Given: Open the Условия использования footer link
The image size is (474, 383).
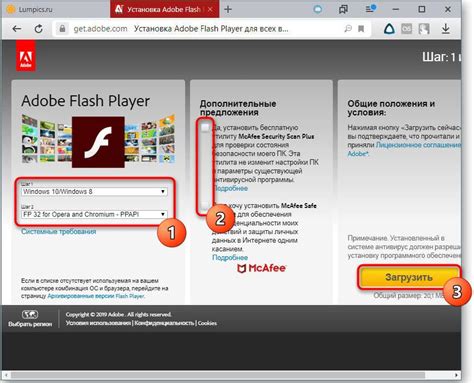Looking at the screenshot, I should (98, 323).
